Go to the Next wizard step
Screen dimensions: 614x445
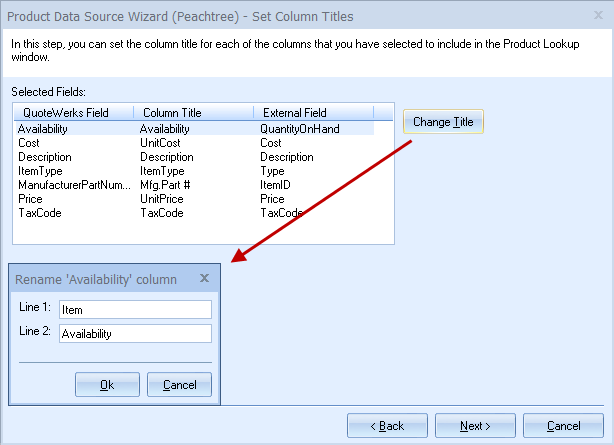(x=475, y=425)
